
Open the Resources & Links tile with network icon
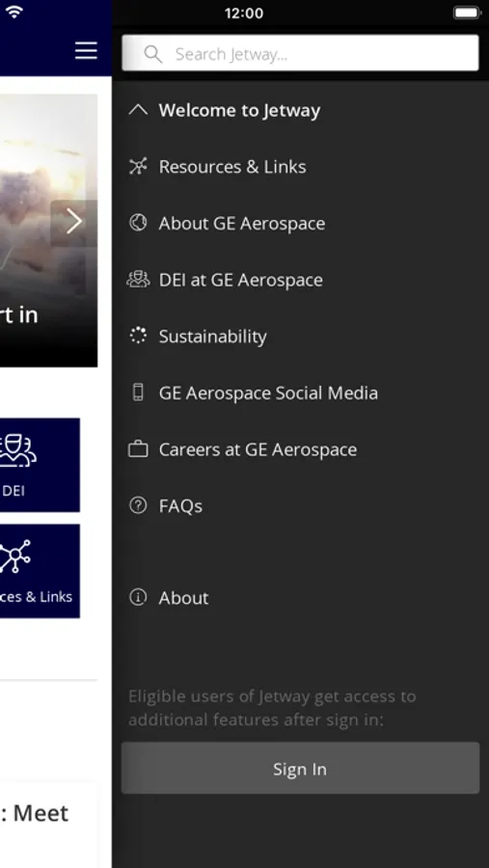(x=40, y=571)
